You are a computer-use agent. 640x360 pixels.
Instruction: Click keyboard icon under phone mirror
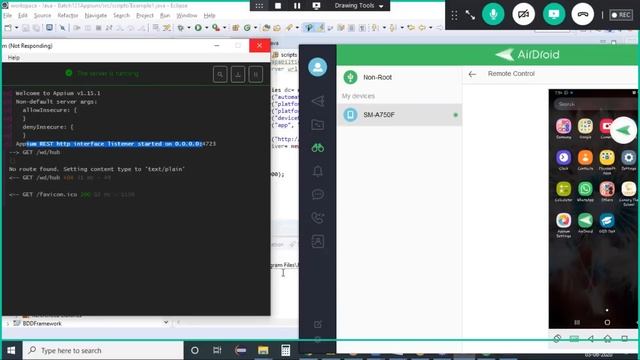tap(574, 338)
